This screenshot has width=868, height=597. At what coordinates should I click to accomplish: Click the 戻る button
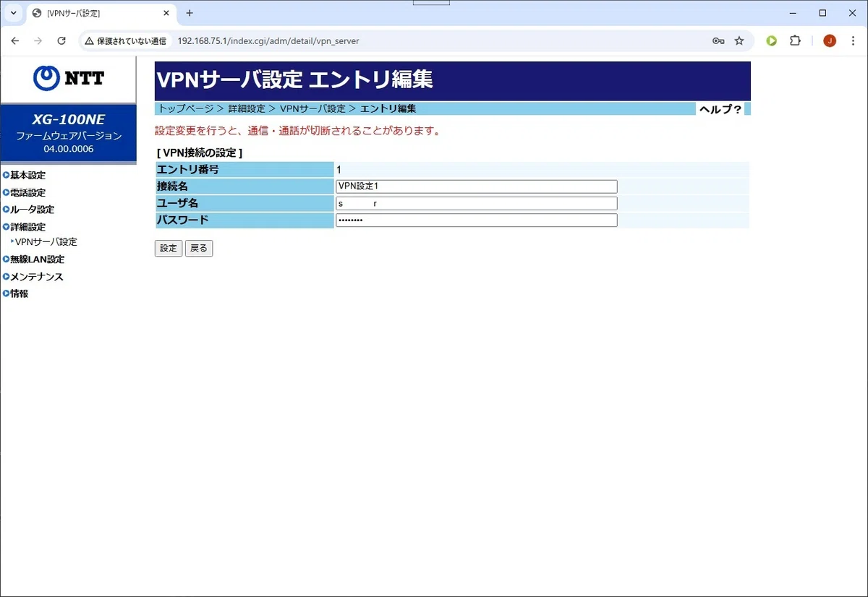tap(199, 248)
